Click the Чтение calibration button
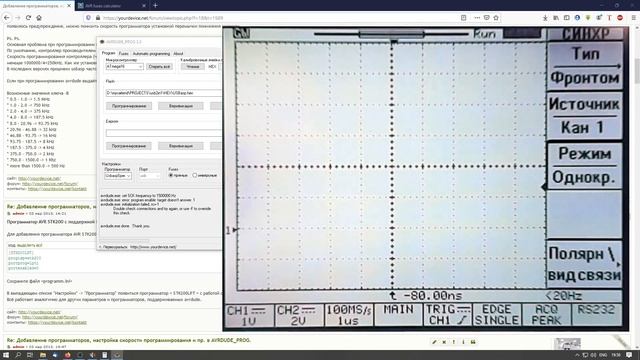 [192, 67]
